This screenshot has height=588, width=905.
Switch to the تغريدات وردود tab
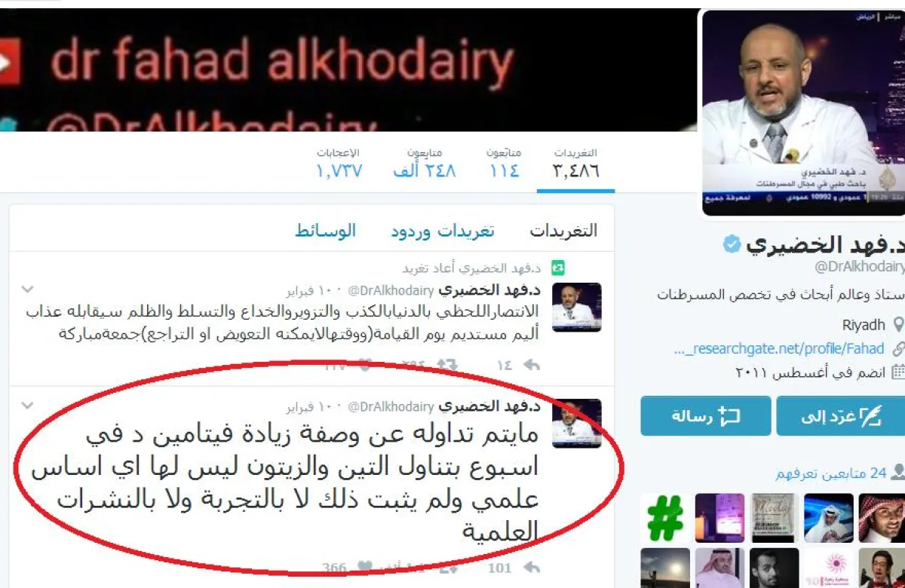coord(443,231)
